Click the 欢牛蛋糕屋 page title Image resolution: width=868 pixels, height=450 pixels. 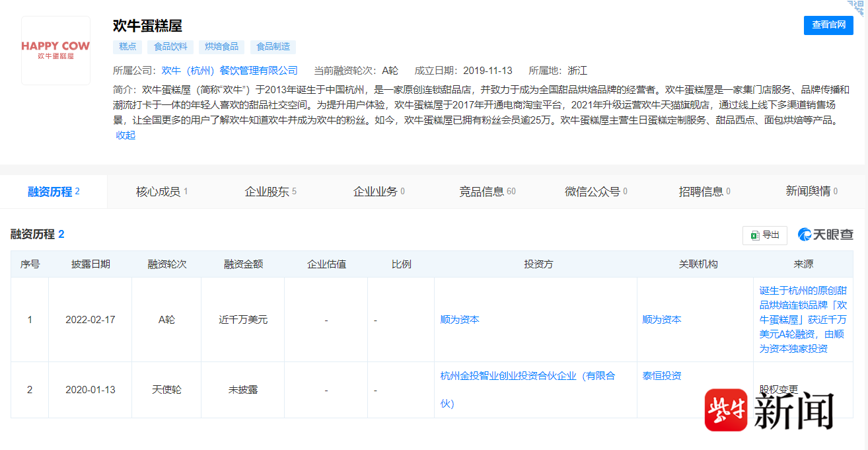click(x=147, y=26)
